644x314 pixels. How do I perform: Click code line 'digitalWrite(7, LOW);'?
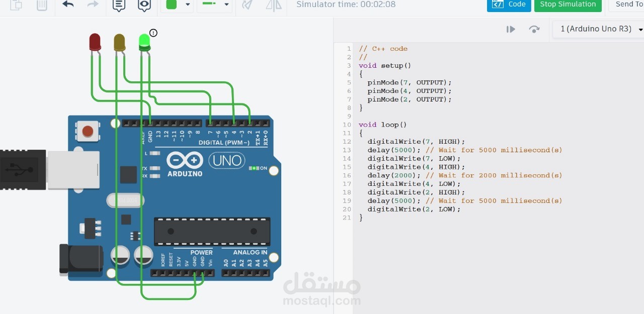(414, 158)
